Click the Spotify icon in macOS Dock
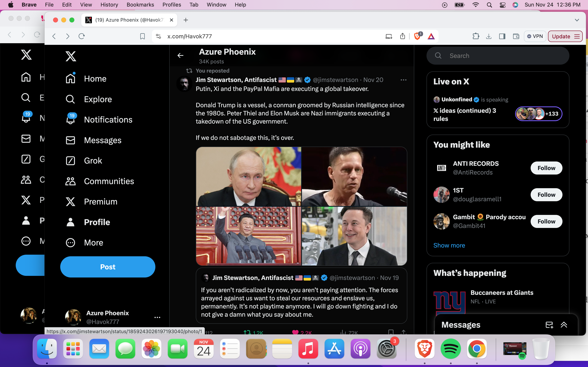 [450, 348]
